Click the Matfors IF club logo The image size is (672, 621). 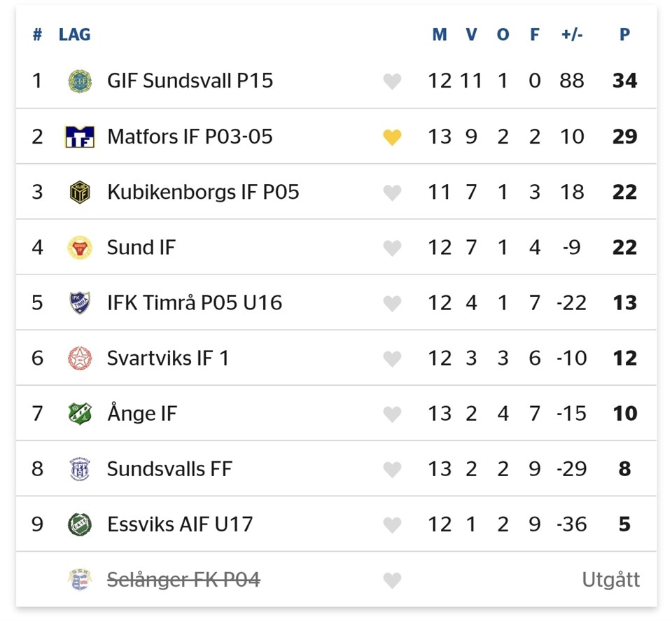tap(79, 137)
